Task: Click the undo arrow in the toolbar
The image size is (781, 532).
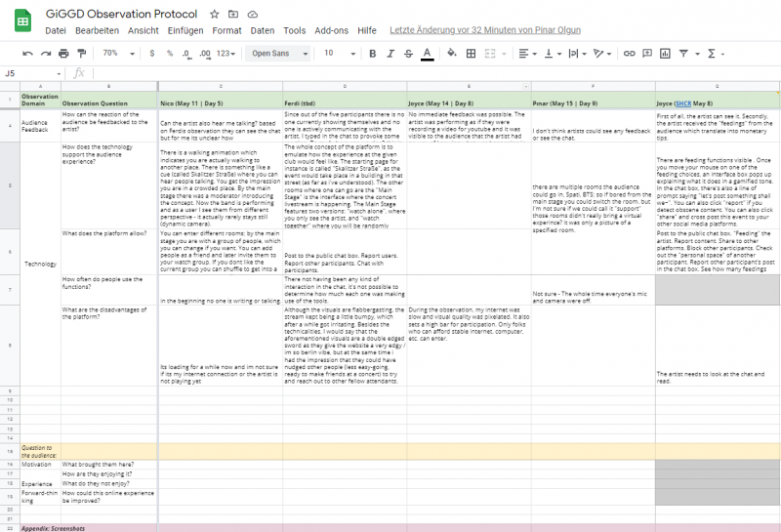Action: (x=28, y=53)
